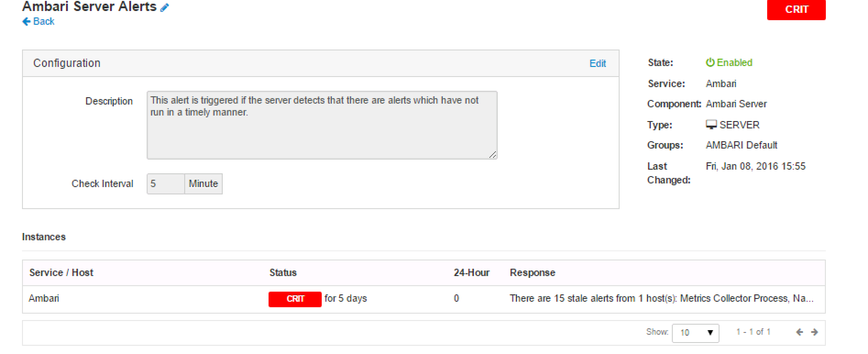Click the red CRIT badge at top right
Viewport: 868px width, 354px height.
point(796,10)
